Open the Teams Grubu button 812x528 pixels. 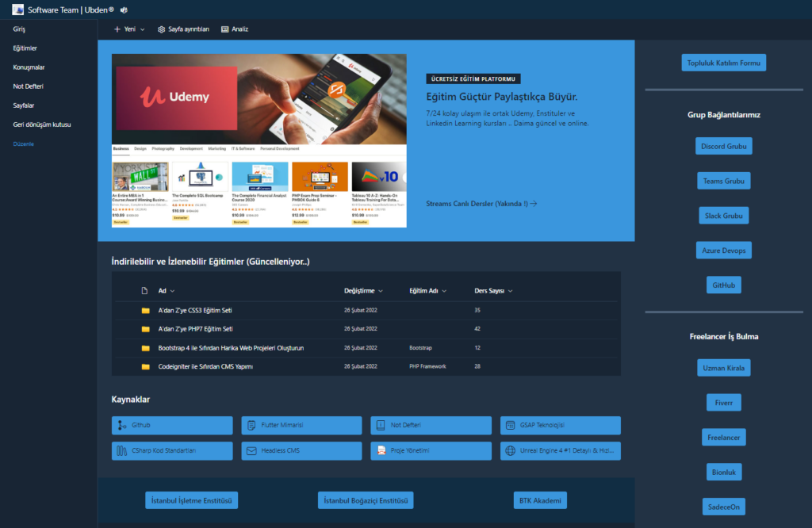click(723, 181)
